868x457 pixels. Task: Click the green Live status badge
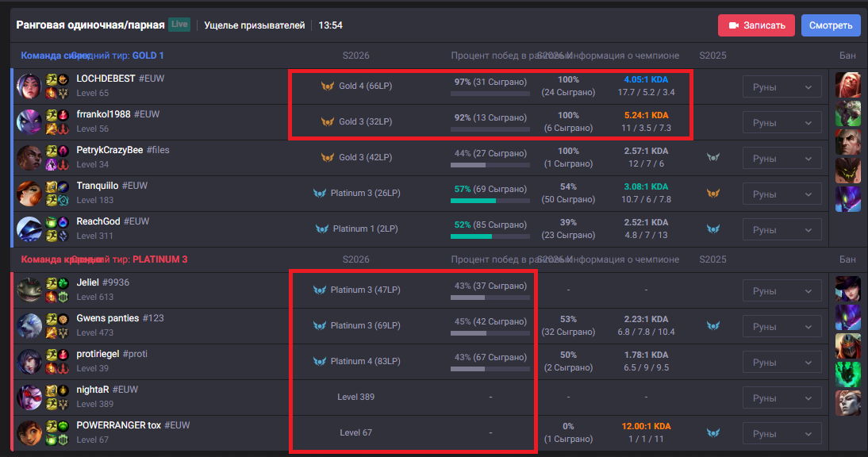[x=179, y=25]
